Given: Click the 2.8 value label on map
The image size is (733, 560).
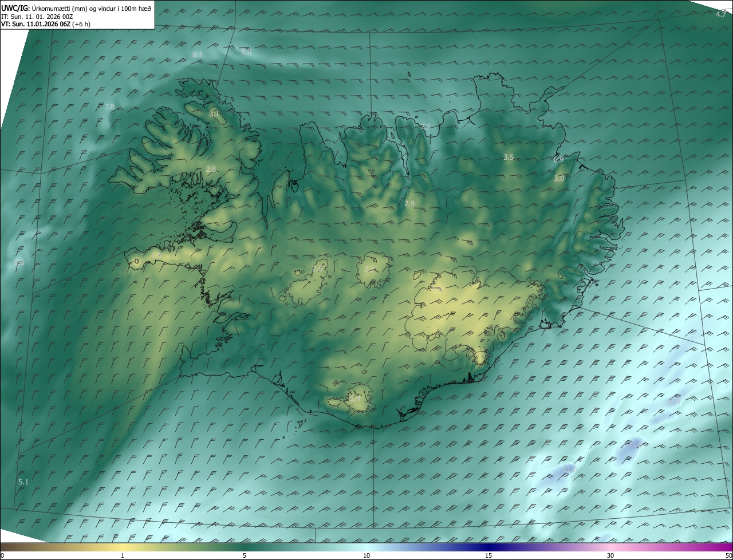Looking at the screenshot, I should pos(211,169).
